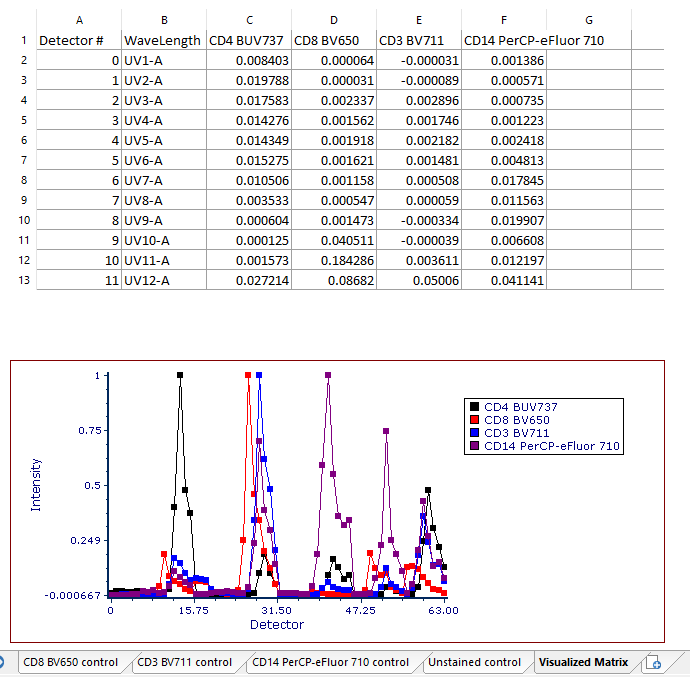Click the Detector axis title on chart
The width and height of the screenshot is (690, 677).
coord(277,624)
